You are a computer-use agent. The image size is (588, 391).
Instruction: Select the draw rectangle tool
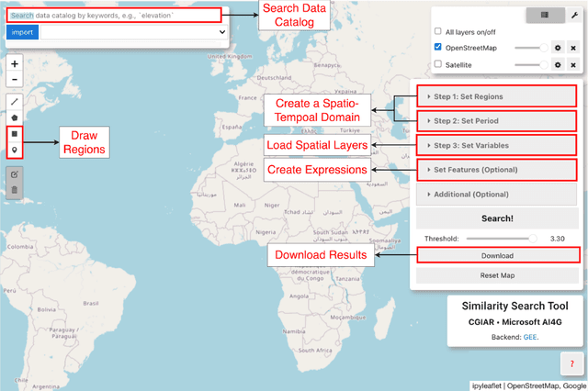[15, 134]
